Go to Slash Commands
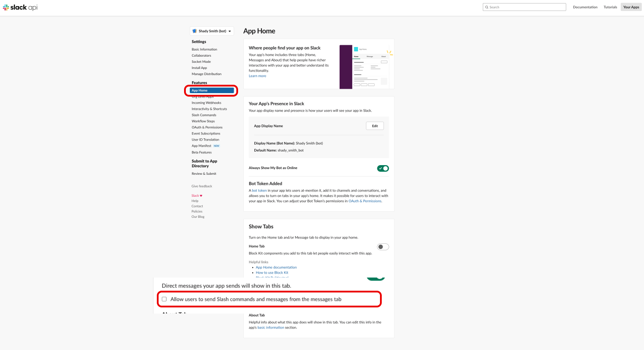 (x=204, y=115)
